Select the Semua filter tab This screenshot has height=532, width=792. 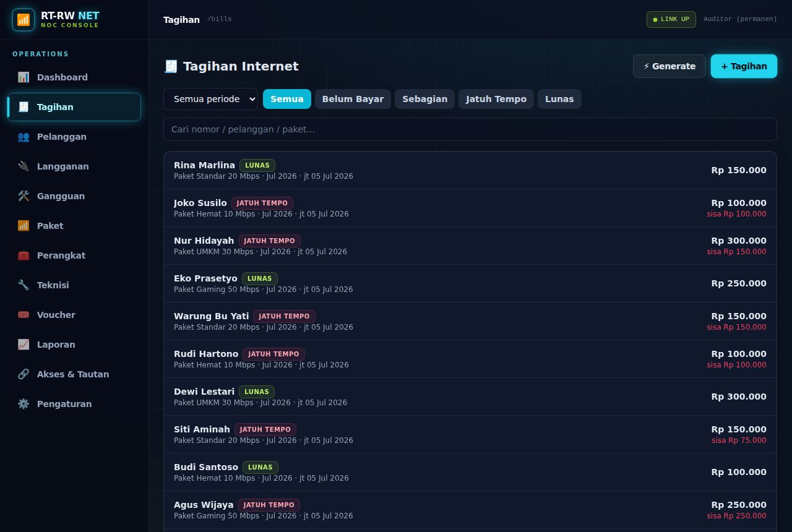[x=287, y=99]
